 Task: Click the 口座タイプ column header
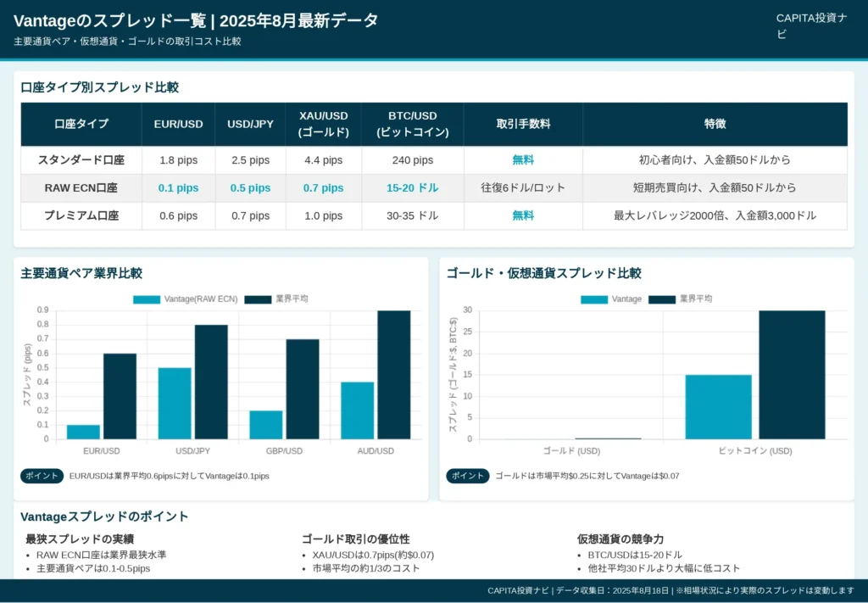[x=81, y=124]
